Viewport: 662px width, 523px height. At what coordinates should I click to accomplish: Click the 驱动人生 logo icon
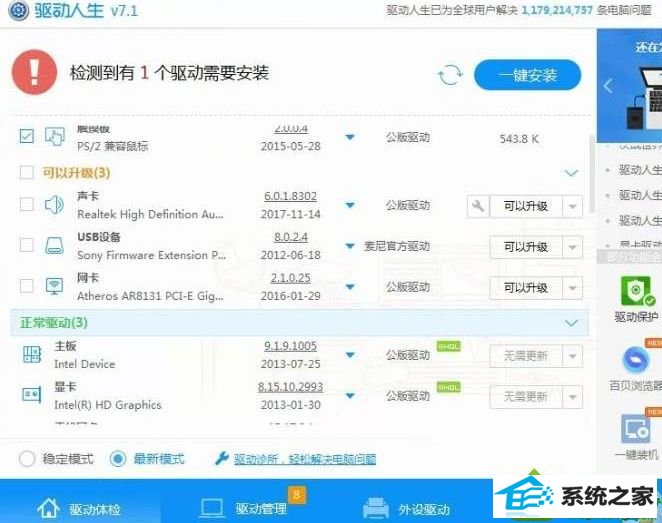pyautogui.click(x=19, y=11)
